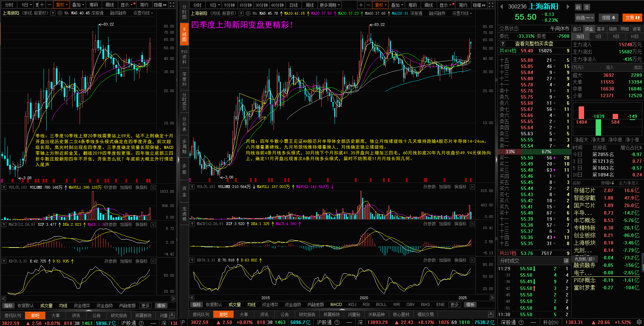
Task: Toggle 简约 mode on the left chart
Action: [x=144, y=5]
